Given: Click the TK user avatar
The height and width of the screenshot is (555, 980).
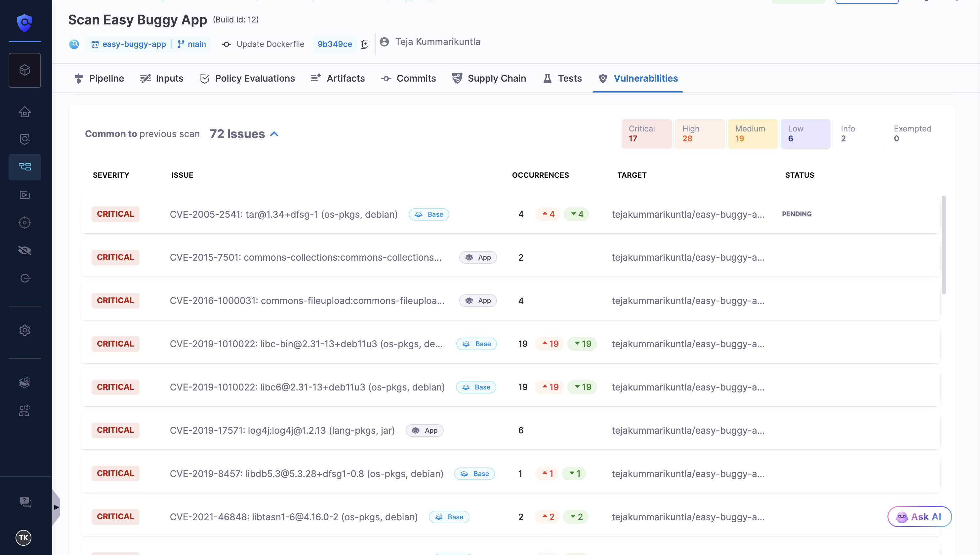Looking at the screenshot, I should pos(24,537).
